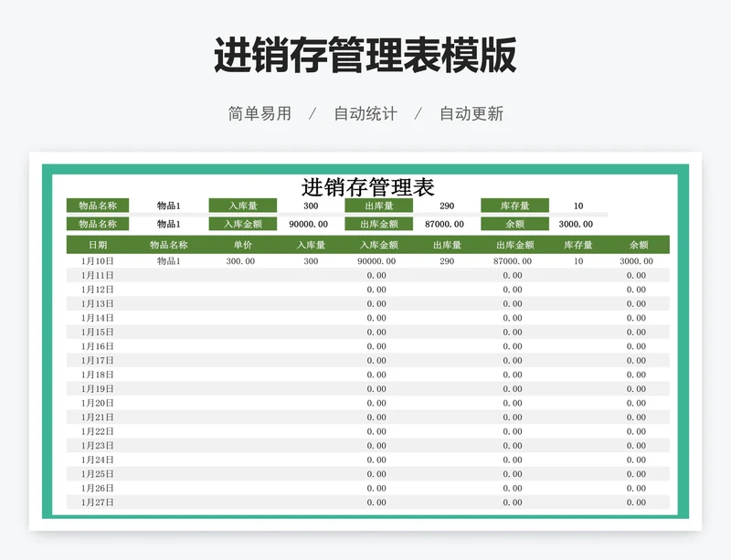Click the 入库量 column header in table
The image size is (731, 560).
click(311, 245)
